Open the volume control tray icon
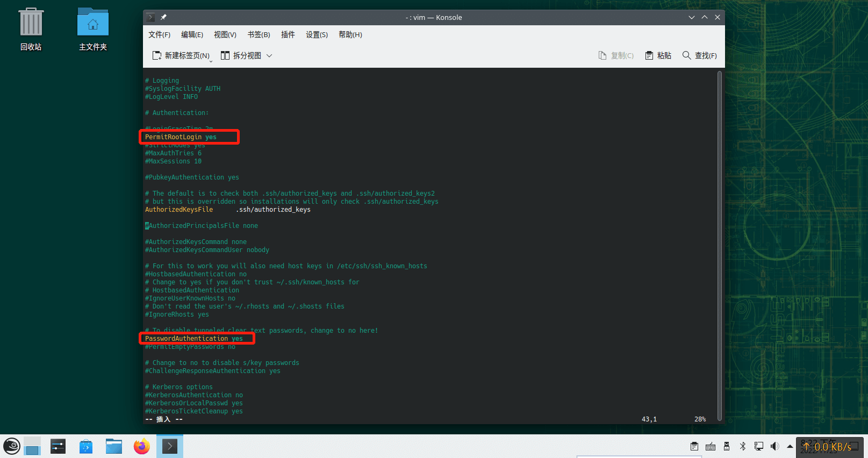The image size is (868, 458). [774, 446]
